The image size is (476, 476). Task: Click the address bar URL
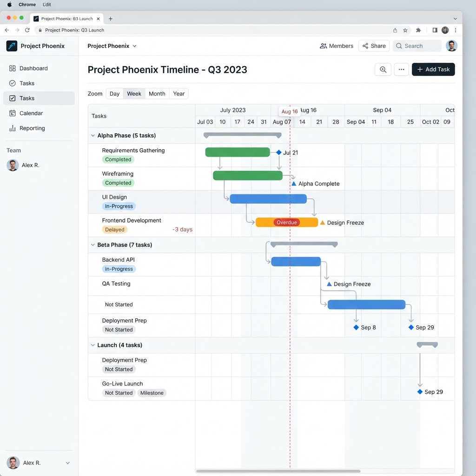point(74,30)
